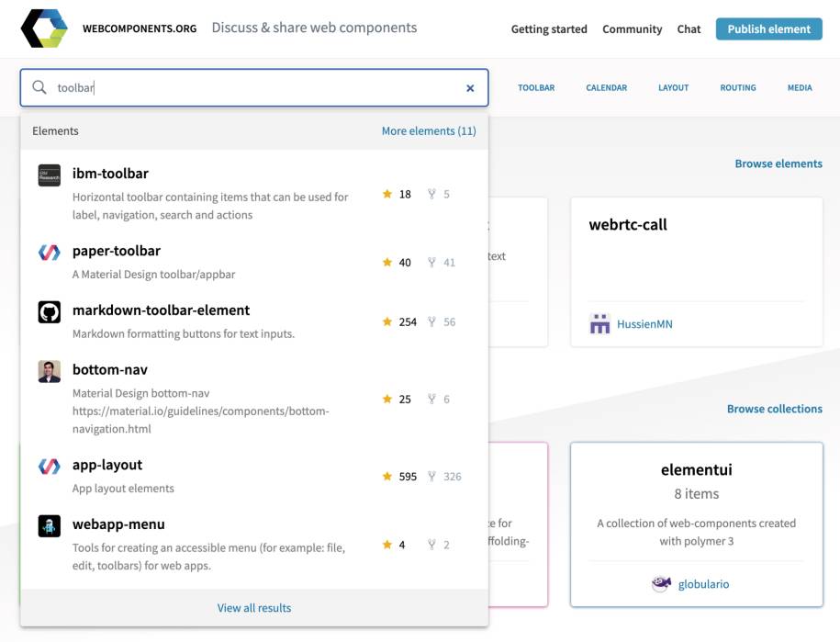Click the star icon for markdown-toolbar-element
840x642 pixels.
(x=387, y=321)
